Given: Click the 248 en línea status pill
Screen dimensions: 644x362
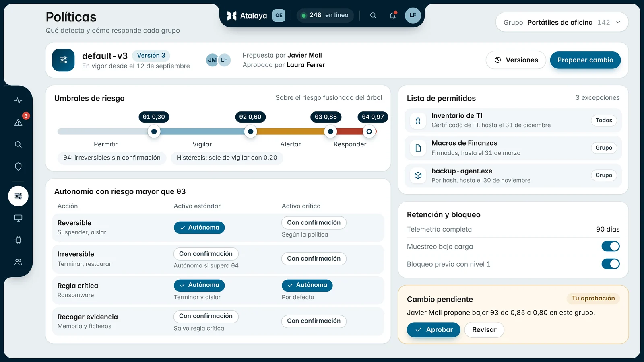Looking at the screenshot, I should coord(325,15).
